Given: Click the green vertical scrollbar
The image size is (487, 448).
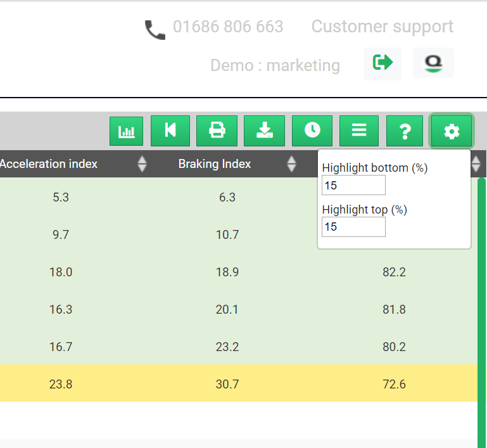Looking at the screenshot, I should (482, 312).
